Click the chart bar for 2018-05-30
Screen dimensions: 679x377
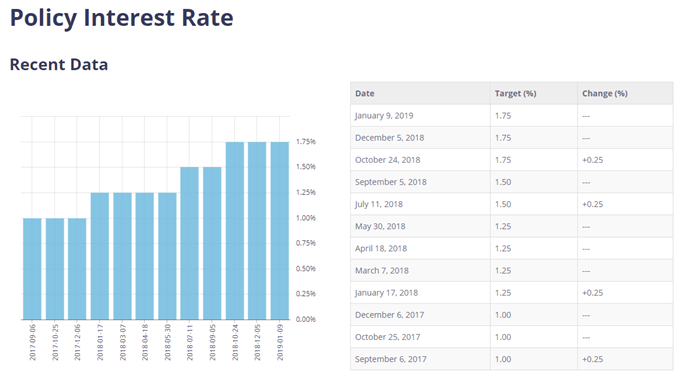coord(167,256)
